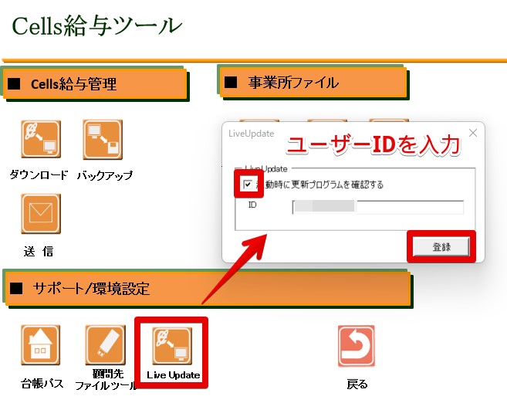
Task: Open the 送信 envelope icon
Action: point(41,213)
